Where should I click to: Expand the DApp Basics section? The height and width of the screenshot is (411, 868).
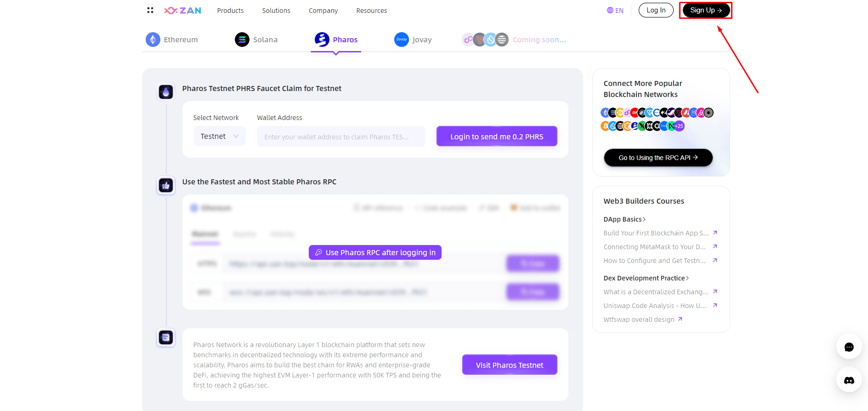pos(624,219)
